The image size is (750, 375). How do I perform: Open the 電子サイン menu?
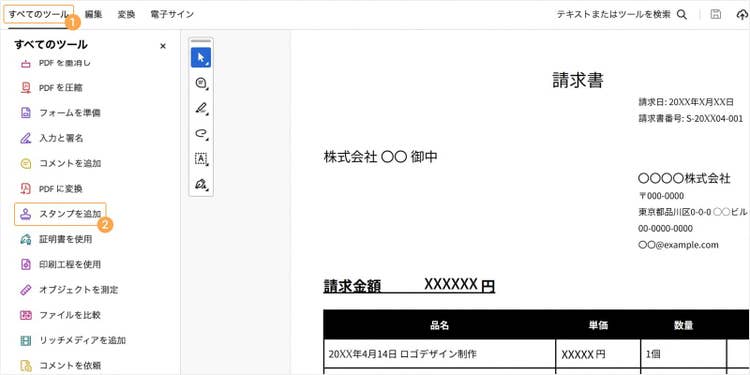(x=172, y=14)
